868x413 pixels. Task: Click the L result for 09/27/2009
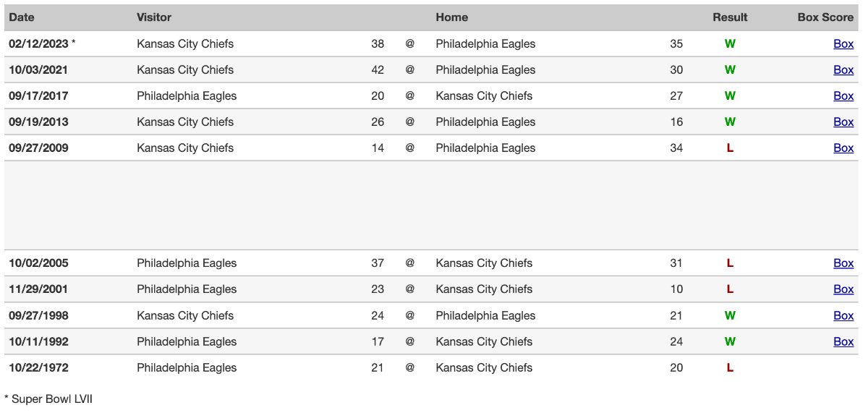730,148
